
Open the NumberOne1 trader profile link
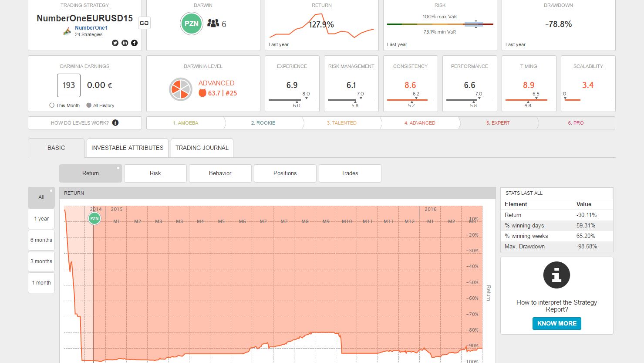coord(91,28)
